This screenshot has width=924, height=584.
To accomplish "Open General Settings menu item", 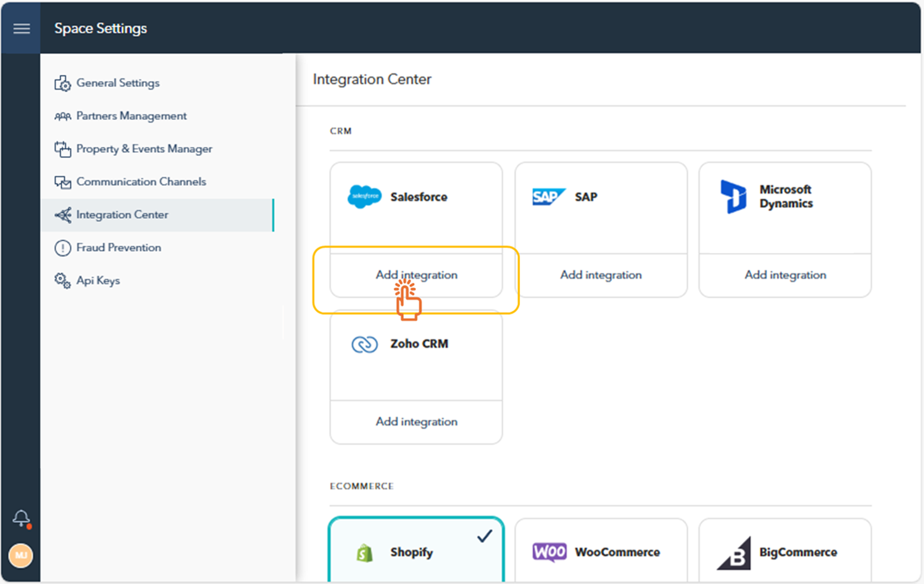I will (x=157, y=83).
